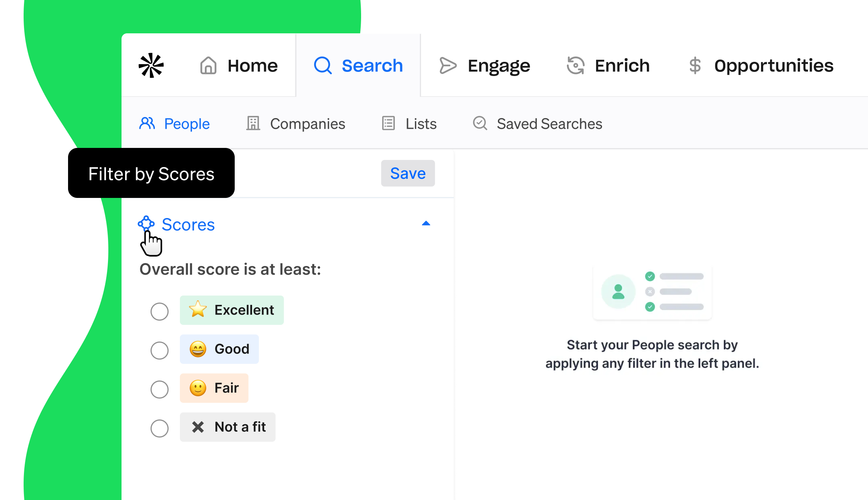
Task: Click the Lists icon
Action: coord(388,124)
